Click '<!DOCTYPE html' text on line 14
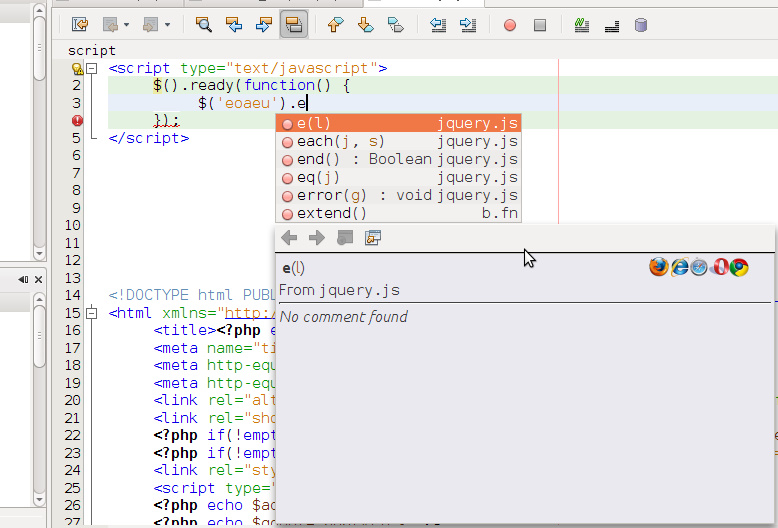This screenshot has height=528, width=778. tap(170, 295)
